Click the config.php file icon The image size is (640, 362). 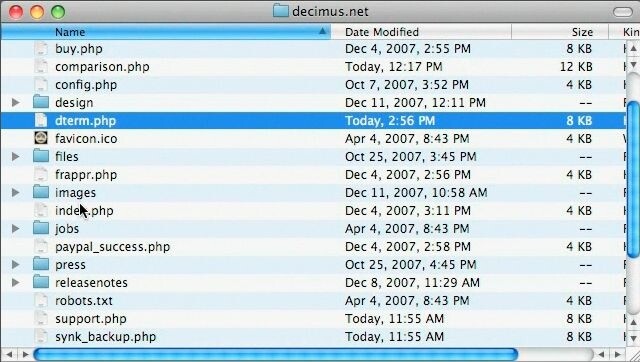click(41, 84)
